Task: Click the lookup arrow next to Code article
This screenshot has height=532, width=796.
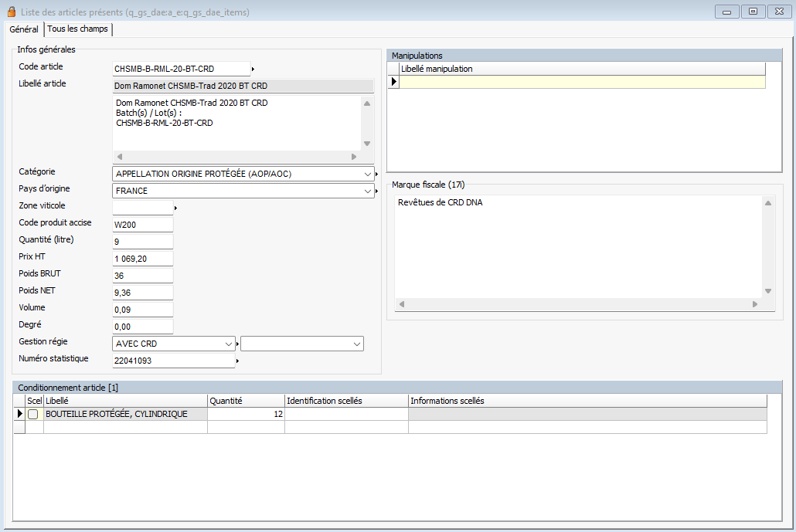Action: [253, 69]
